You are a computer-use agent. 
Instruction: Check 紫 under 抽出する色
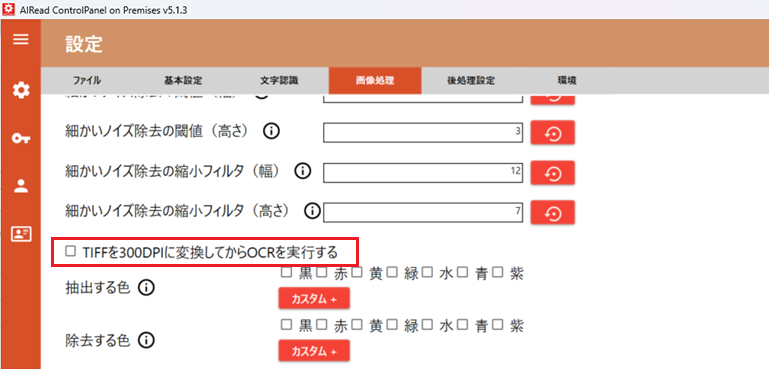497,272
